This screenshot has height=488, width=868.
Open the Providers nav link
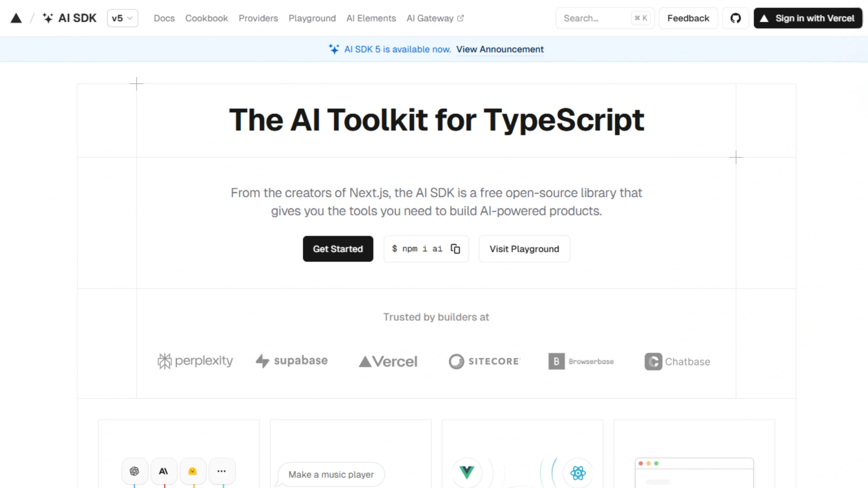[258, 18]
